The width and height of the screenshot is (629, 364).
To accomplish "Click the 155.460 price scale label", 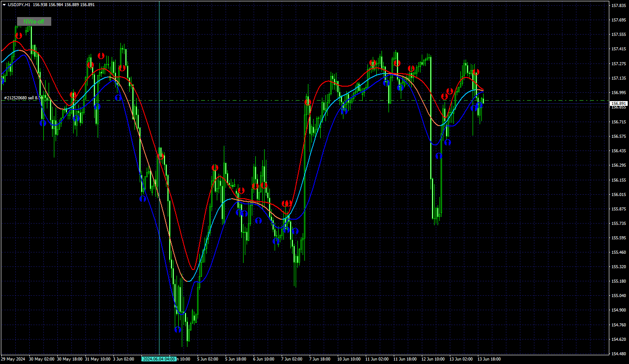I will (x=618, y=252).
